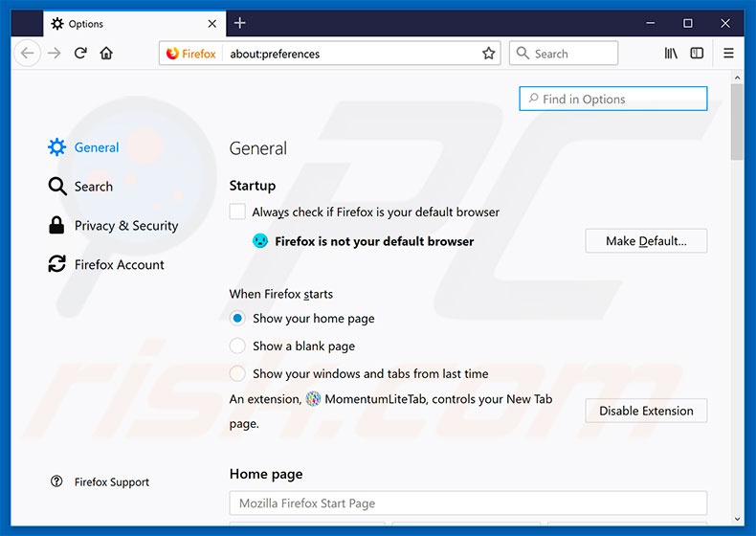Toggle the sidebars icon
Screen dimensions: 756x536
coord(697,53)
